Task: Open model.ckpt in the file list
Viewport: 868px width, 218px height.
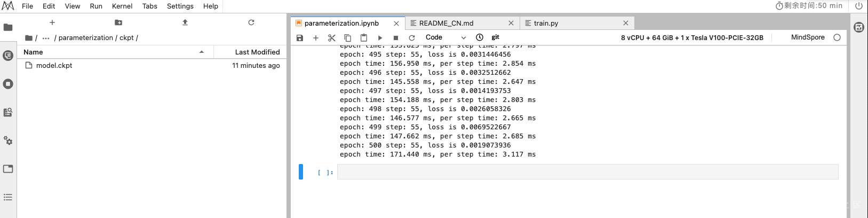Action: [54, 65]
